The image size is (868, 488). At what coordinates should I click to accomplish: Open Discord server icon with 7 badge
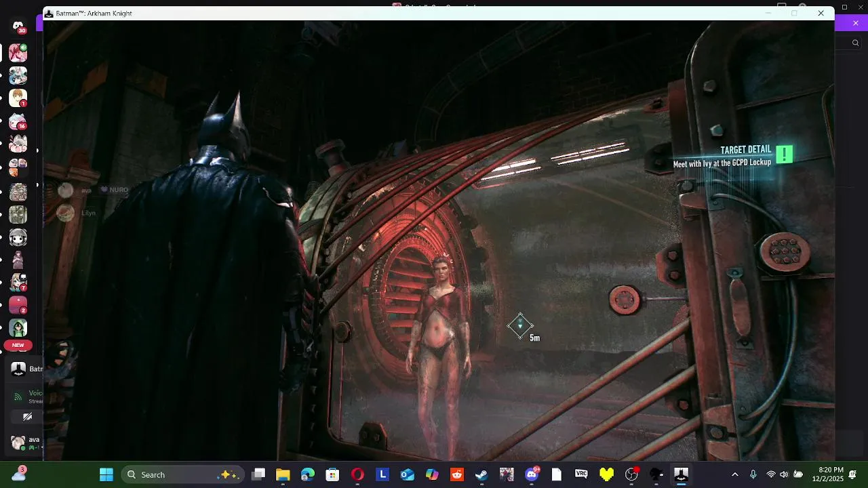point(18,282)
